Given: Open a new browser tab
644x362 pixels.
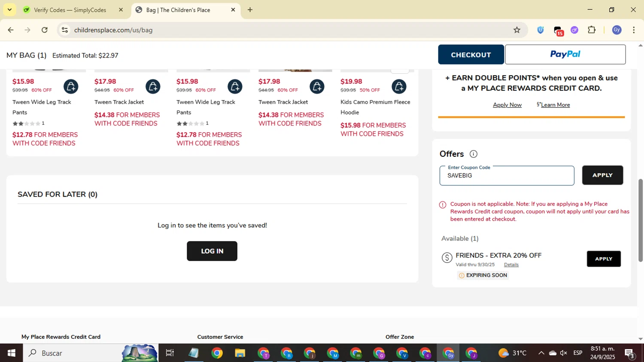Looking at the screenshot, I should (250, 10).
